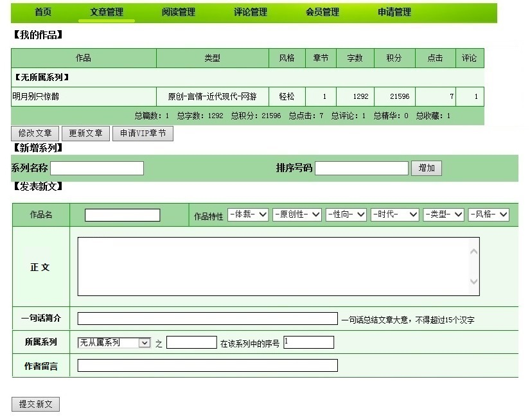This screenshot has height=420, width=530.
Task: Click the 点击 column header
Action: pyautogui.click(x=435, y=58)
